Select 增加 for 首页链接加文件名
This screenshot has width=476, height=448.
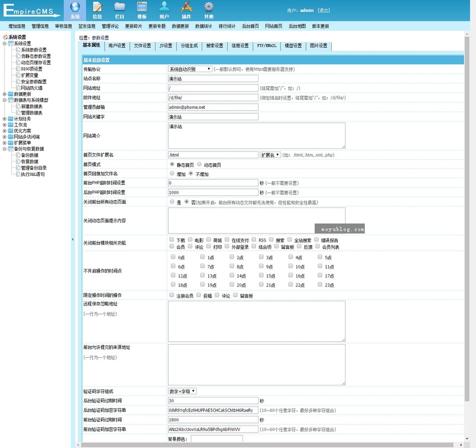pos(172,173)
